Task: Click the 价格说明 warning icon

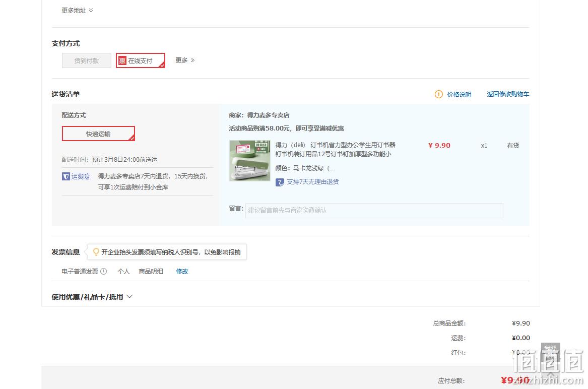Action: 438,94
